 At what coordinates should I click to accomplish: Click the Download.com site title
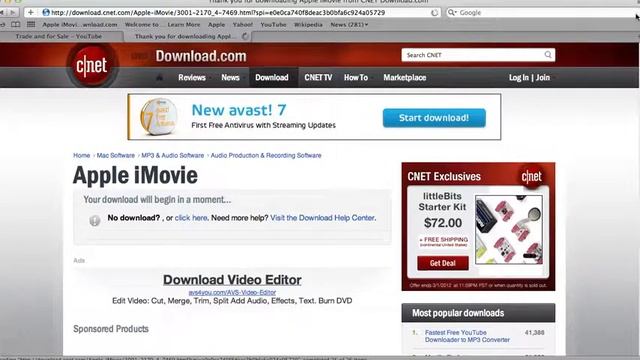coord(201,56)
